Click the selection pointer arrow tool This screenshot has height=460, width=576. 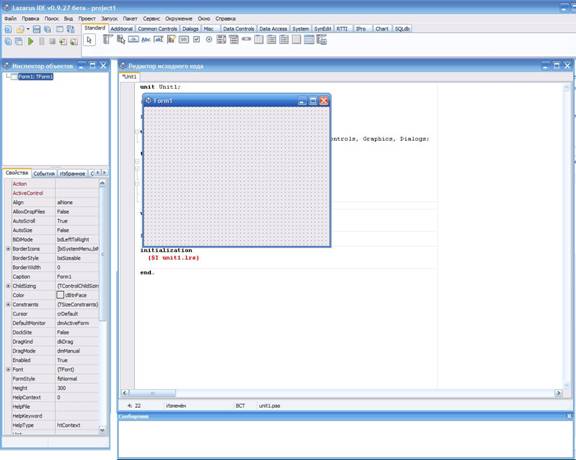[89, 40]
